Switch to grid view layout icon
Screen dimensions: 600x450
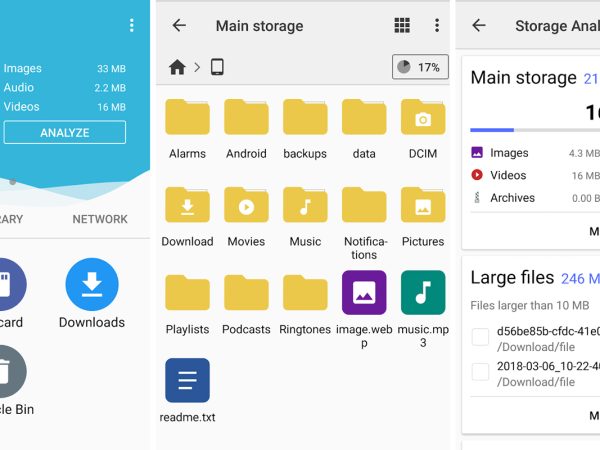click(x=402, y=26)
